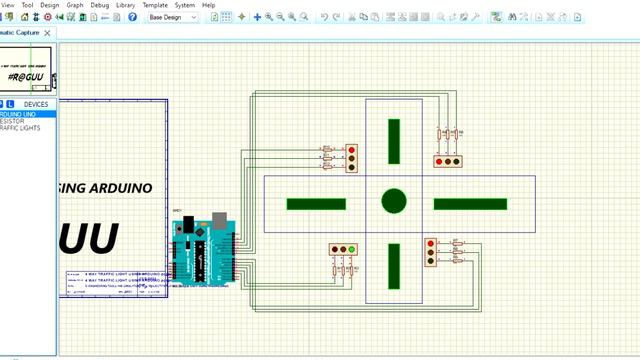Open the Design menu
Image resolution: width=640 pixels, height=360 pixels.
tap(50, 5)
